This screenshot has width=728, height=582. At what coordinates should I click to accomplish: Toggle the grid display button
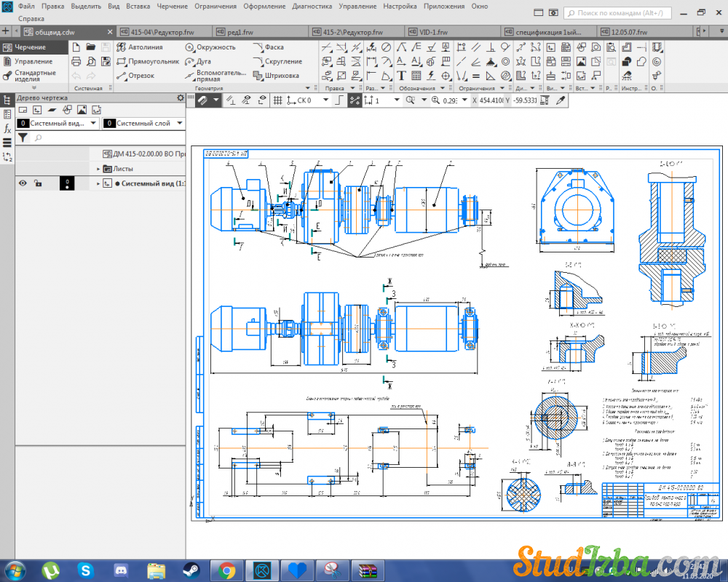pos(277,100)
